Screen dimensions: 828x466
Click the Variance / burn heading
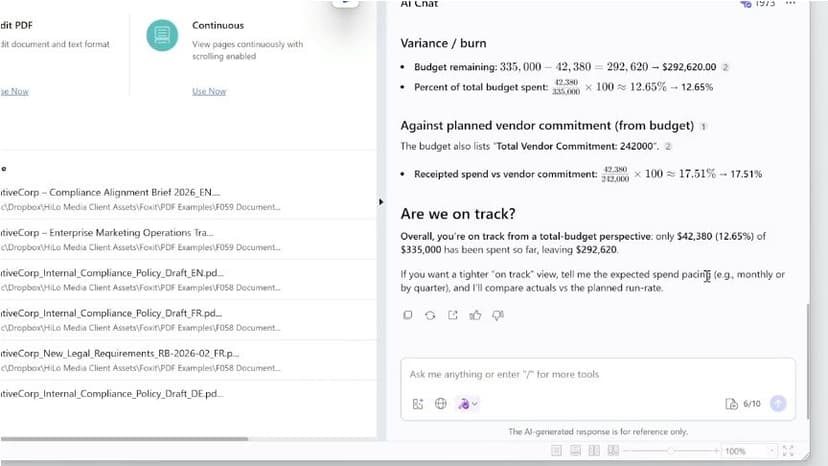(x=443, y=43)
